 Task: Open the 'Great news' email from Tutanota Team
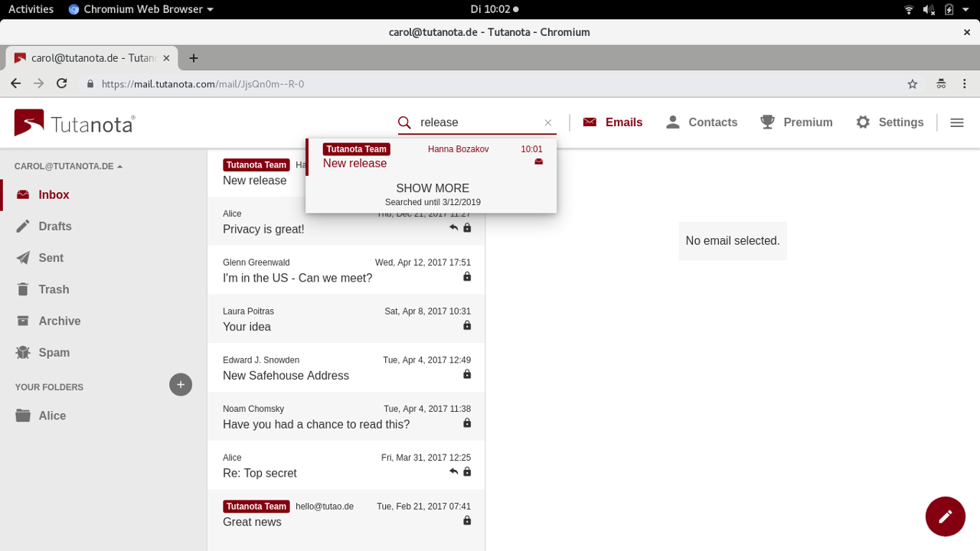pos(346,514)
